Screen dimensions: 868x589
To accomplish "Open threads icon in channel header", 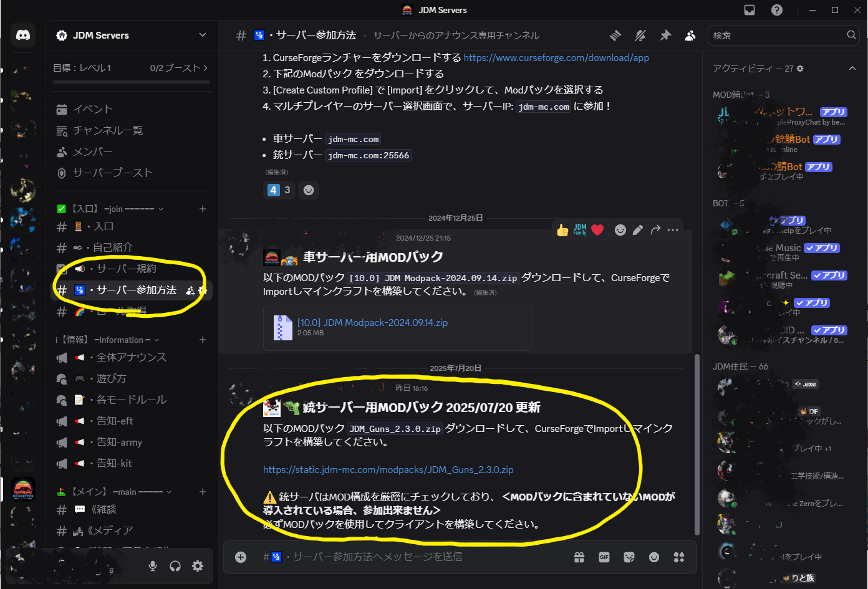I will pos(615,36).
